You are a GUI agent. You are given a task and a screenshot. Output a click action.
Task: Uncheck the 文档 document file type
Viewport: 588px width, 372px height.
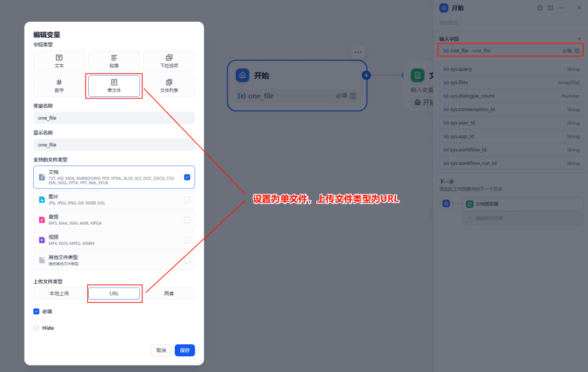click(x=187, y=177)
